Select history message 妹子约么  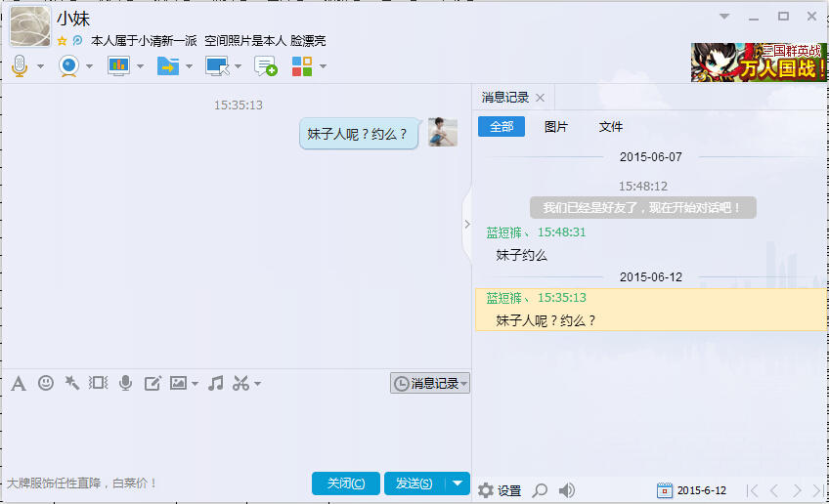[x=521, y=255]
